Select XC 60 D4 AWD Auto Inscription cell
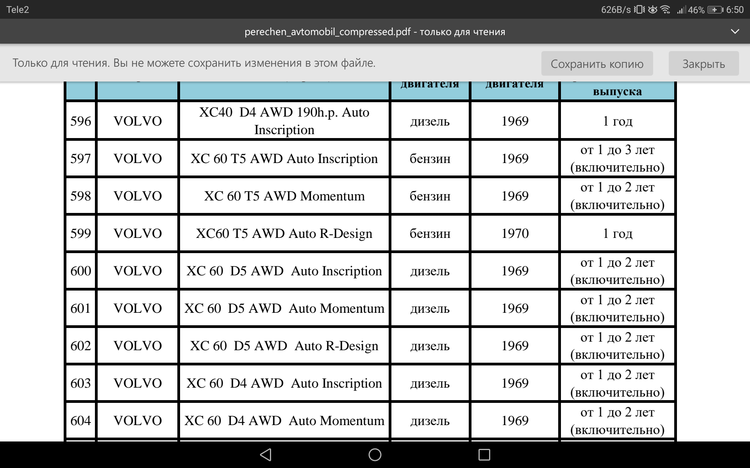750x468 pixels. (284, 383)
